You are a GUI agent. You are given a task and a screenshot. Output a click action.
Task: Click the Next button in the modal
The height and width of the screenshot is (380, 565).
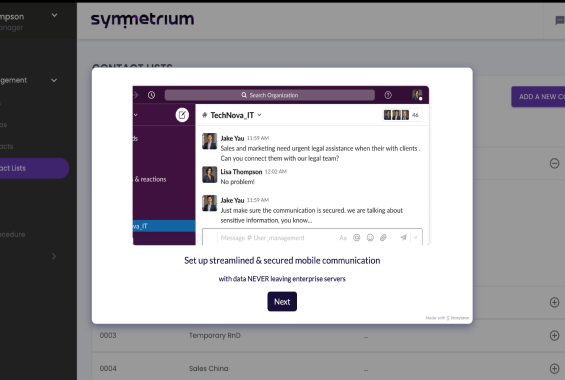coord(282,301)
